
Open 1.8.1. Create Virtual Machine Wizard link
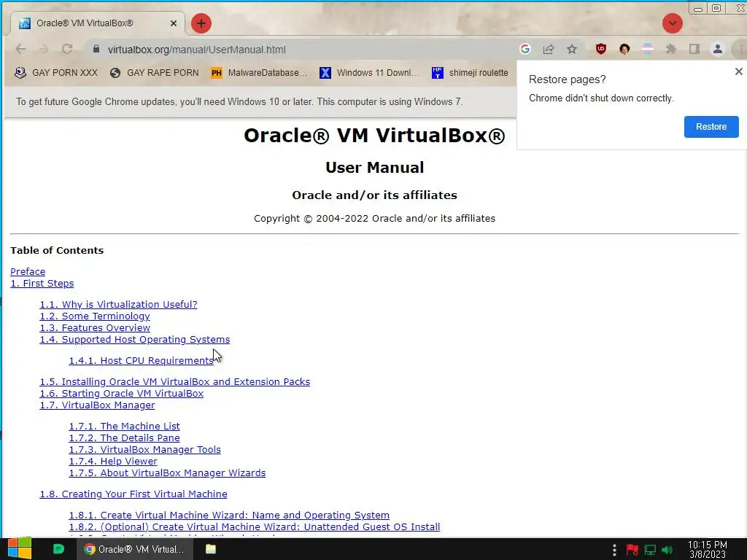point(229,516)
